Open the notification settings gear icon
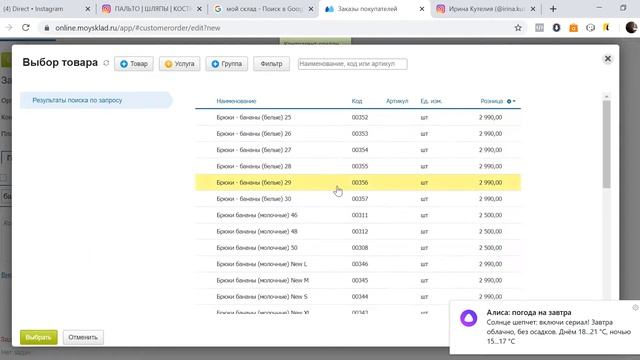The width and height of the screenshot is (640, 360). pos(636,307)
